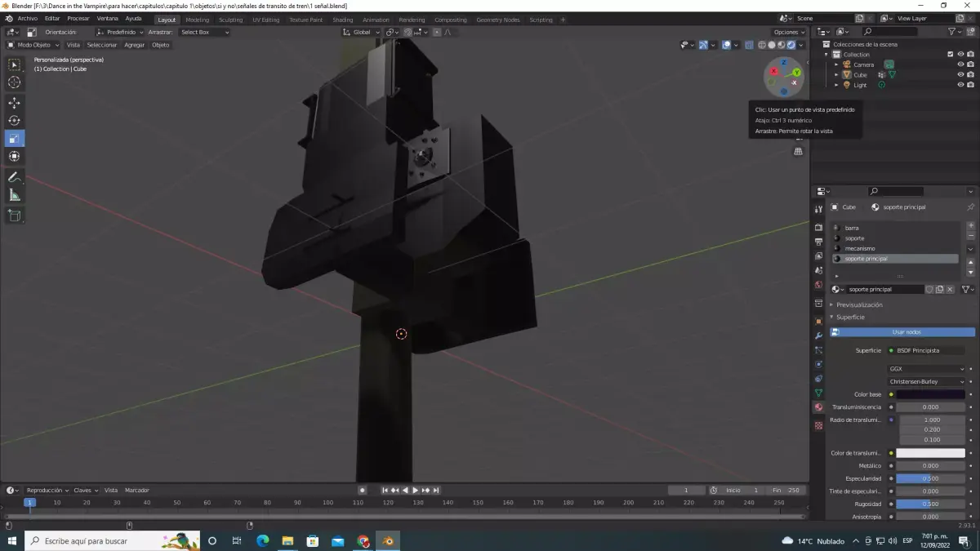980x551 pixels.
Task: Open the Global orientation dropdown
Action: (360, 32)
